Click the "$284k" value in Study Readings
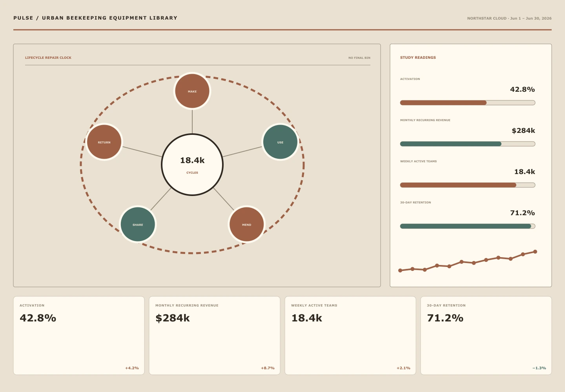This screenshot has height=392, width=565. coord(523,131)
